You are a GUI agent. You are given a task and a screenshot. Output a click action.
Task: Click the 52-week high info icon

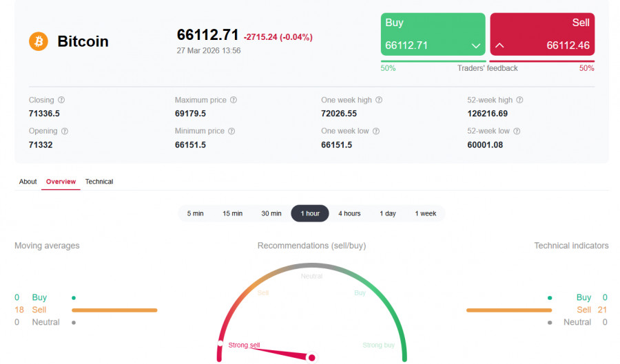[x=519, y=100]
